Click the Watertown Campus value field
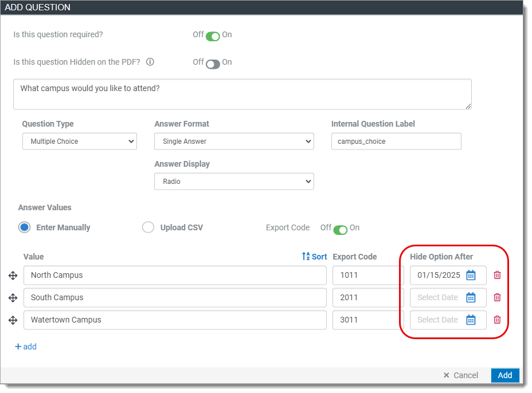532x393 pixels. coord(175,320)
